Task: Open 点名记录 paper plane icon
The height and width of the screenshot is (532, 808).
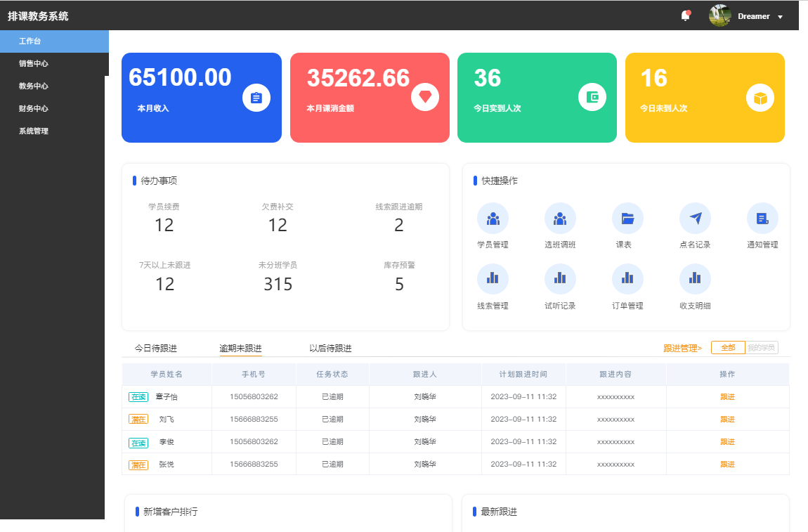Action: click(x=695, y=219)
